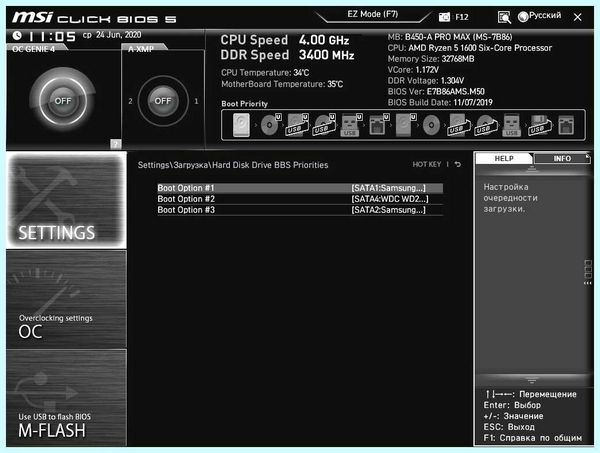The height and width of the screenshot is (453, 600).
Task: Click the OC GENIE 4 label
Action: coord(34,49)
